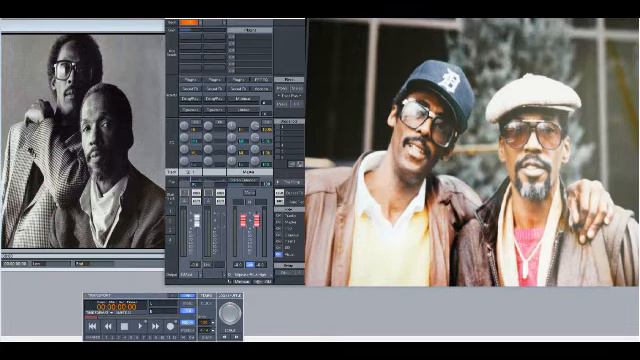Click the SYNC button under tempo

click(x=207, y=338)
